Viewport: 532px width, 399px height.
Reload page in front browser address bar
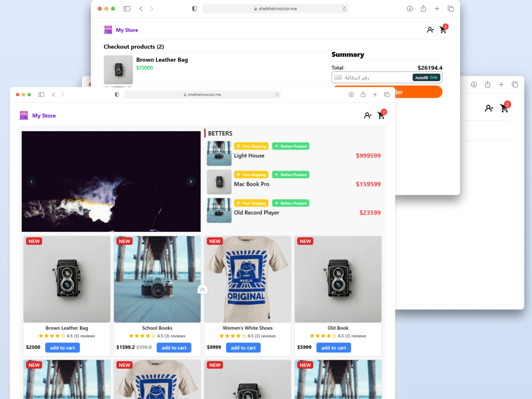[x=277, y=95]
